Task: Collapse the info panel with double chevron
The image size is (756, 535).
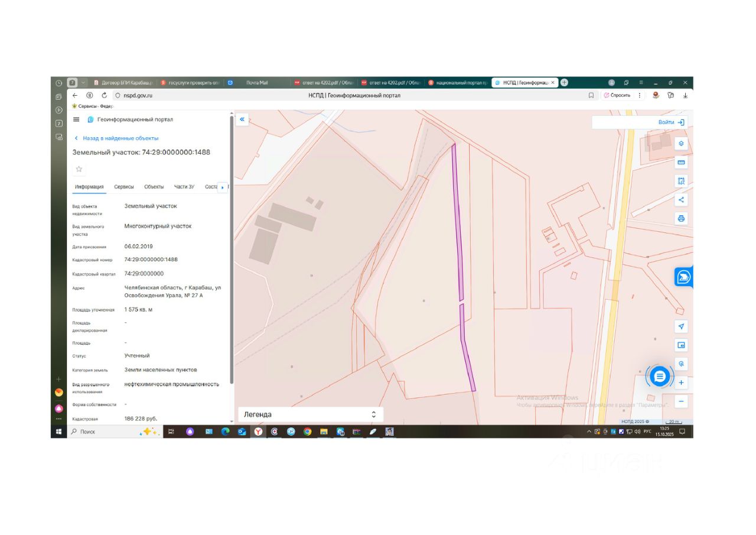Action: click(242, 119)
